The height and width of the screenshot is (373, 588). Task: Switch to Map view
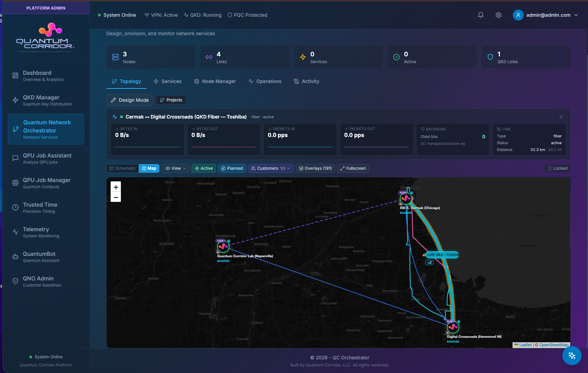click(149, 168)
